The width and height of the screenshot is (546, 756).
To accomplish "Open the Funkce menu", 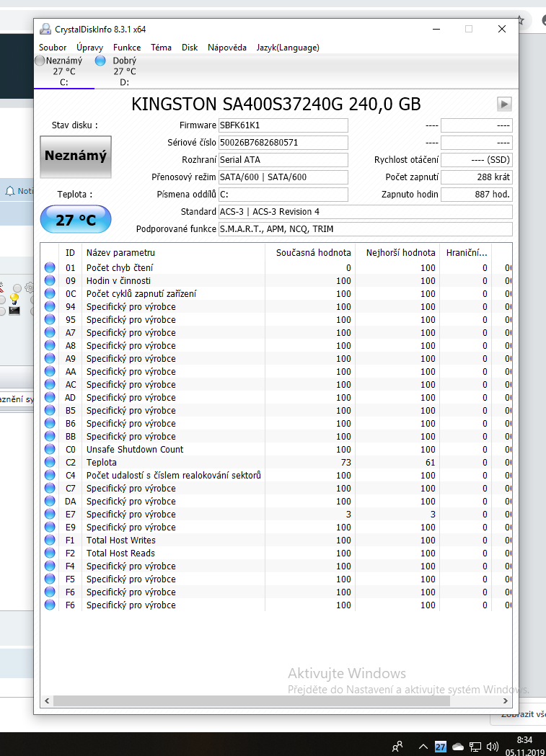I will pos(127,48).
